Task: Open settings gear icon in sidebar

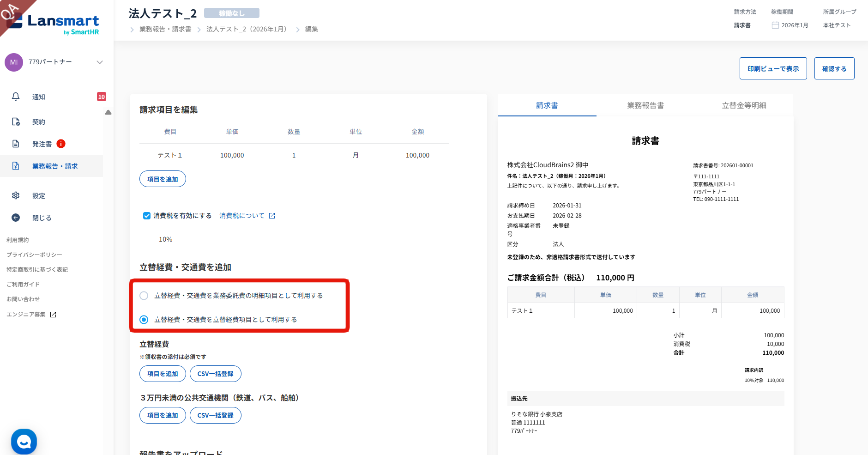Action: click(x=16, y=195)
